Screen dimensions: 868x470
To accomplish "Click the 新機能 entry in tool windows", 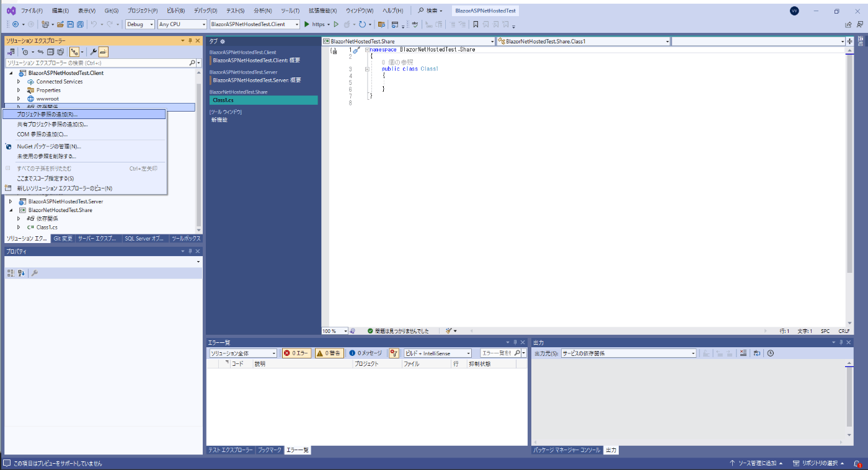I will click(x=219, y=120).
